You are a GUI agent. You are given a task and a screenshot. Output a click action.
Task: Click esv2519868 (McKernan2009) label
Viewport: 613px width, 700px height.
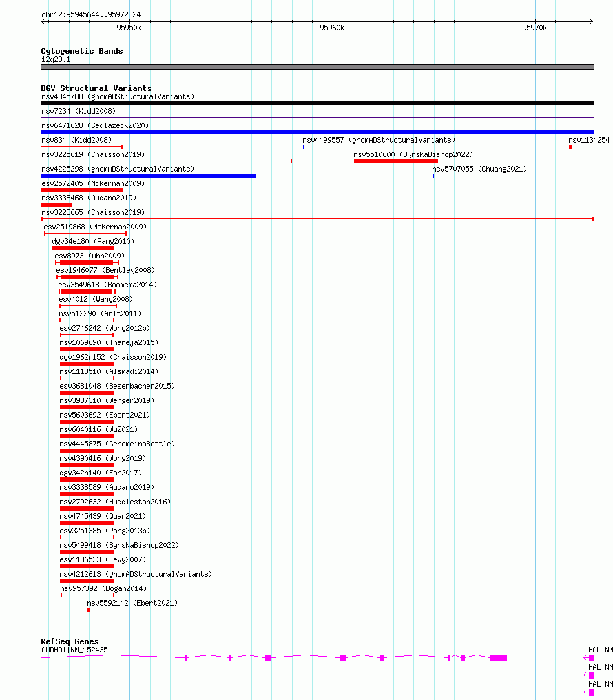(x=95, y=227)
